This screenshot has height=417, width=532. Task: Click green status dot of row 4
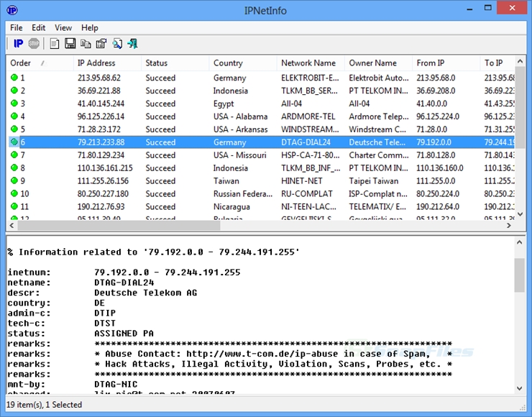14,116
